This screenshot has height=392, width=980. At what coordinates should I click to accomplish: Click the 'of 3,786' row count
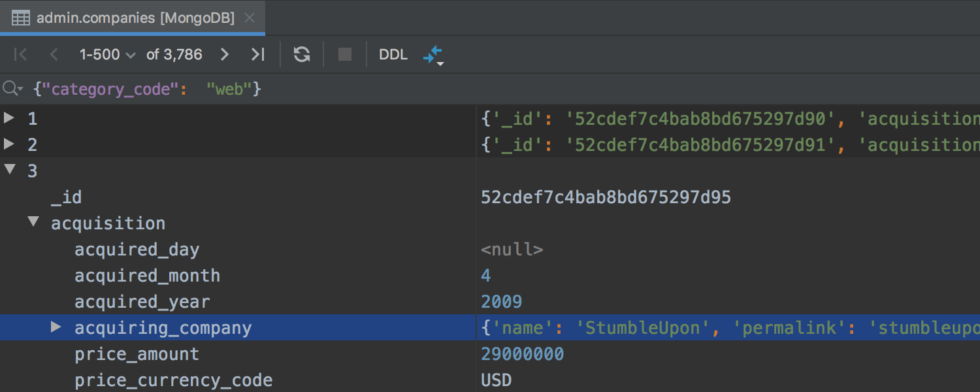click(174, 55)
